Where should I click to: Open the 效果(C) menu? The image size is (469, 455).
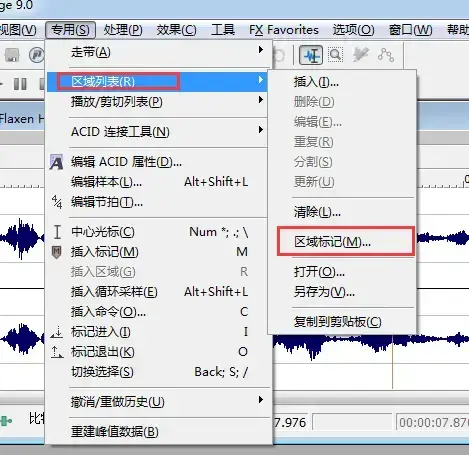[x=177, y=30]
